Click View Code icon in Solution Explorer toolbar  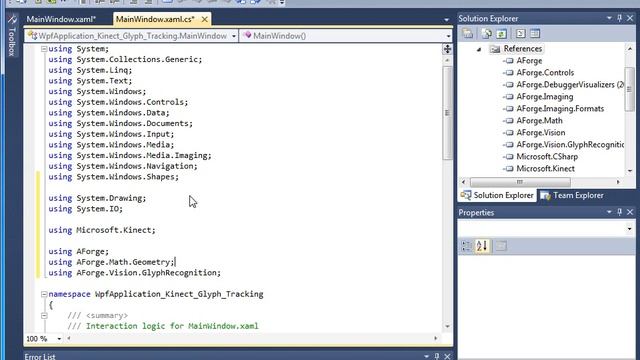tap(520, 34)
